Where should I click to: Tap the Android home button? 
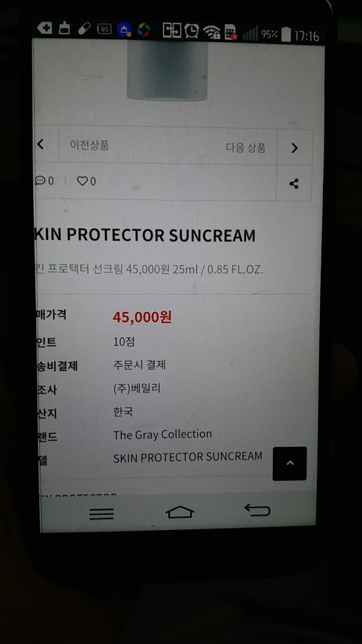(180, 512)
